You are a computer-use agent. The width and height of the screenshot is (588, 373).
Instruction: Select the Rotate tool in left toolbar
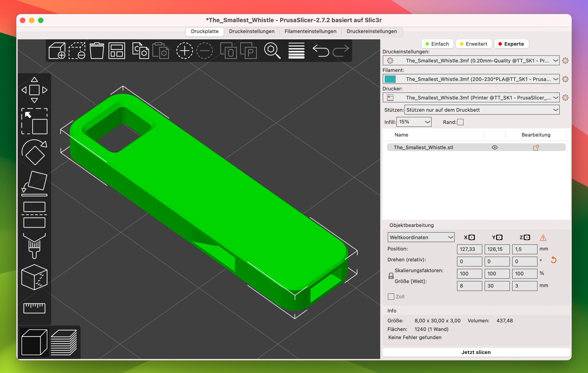(34, 152)
